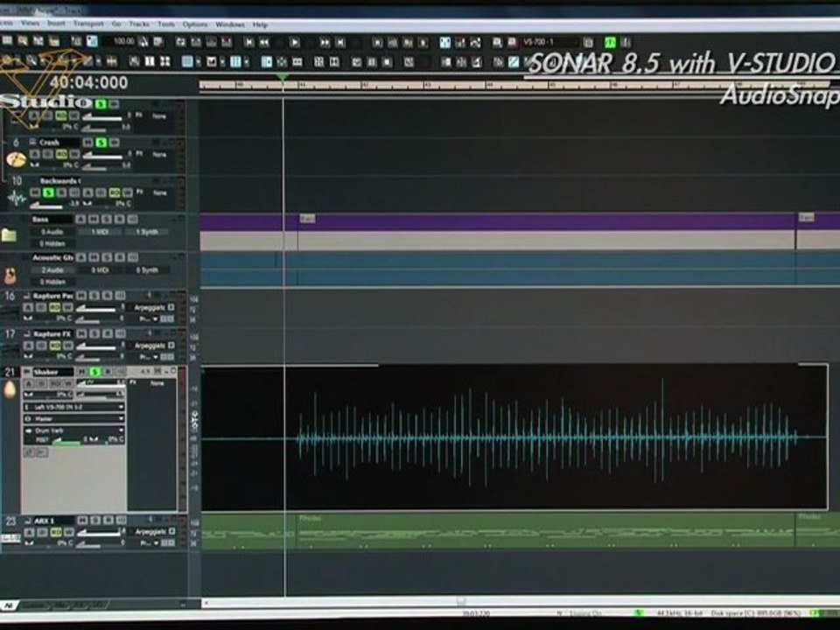Mute the ARX 1 track 23

(x=82, y=520)
